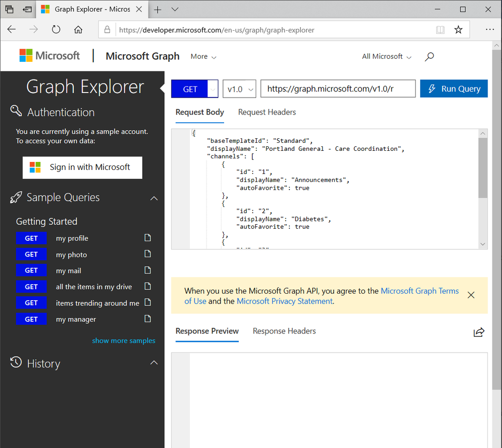Go forward in browser history

tap(33, 30)
